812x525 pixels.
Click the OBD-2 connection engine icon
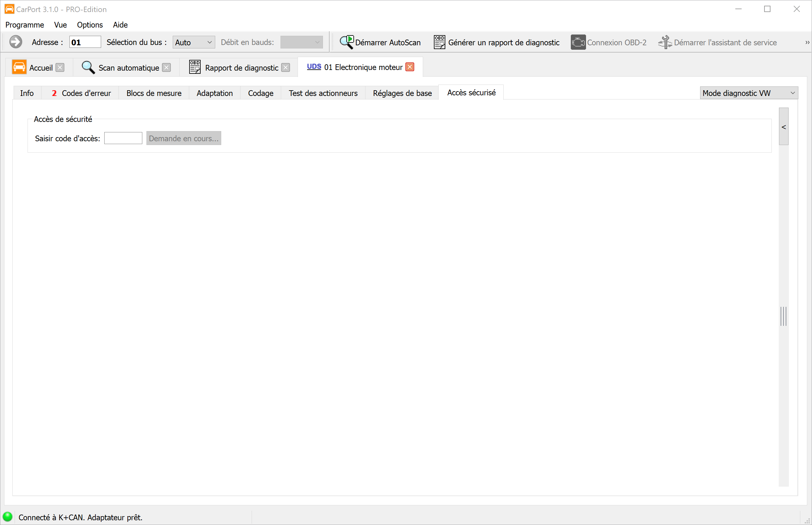[578, 42]
